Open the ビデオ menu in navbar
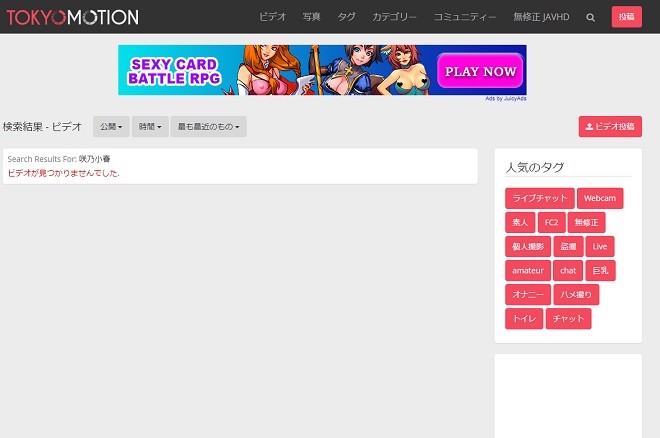 pos(272,17)
